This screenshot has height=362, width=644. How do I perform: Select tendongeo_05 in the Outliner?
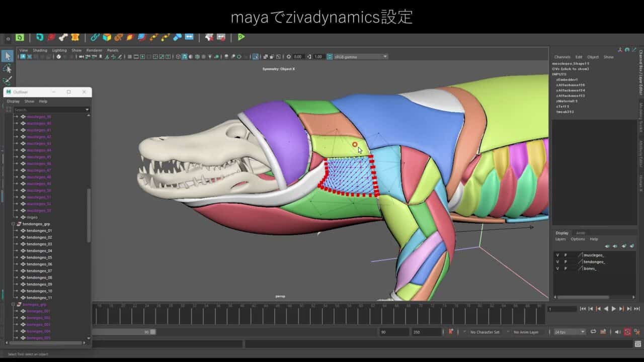[x=39, y=257]
